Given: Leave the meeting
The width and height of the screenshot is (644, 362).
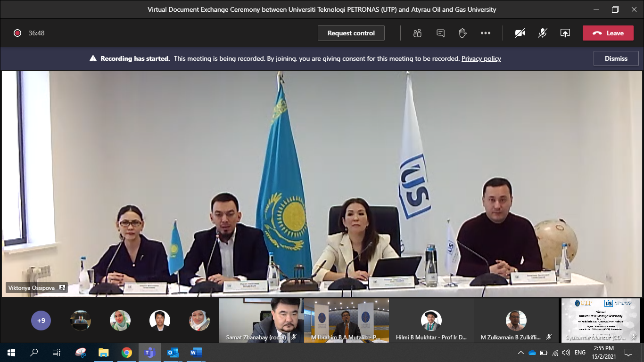Looking at the screenshot, I should (x=608, y=33).
